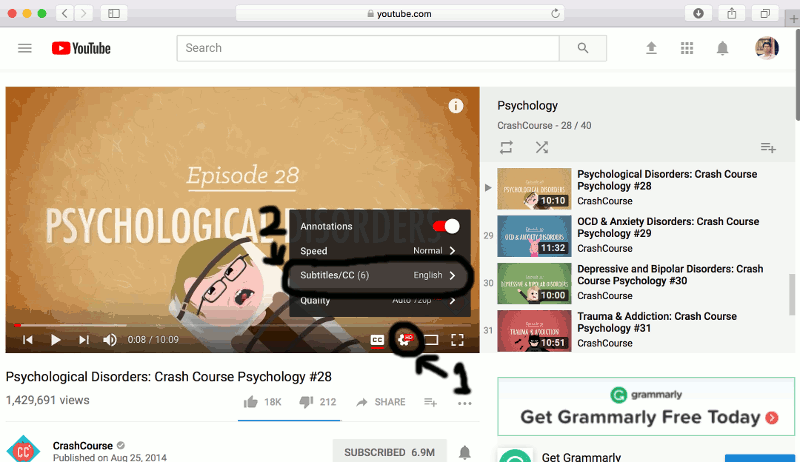The image size is (800, 462).
Task: Open a new Safari tab
Action: 793,19
